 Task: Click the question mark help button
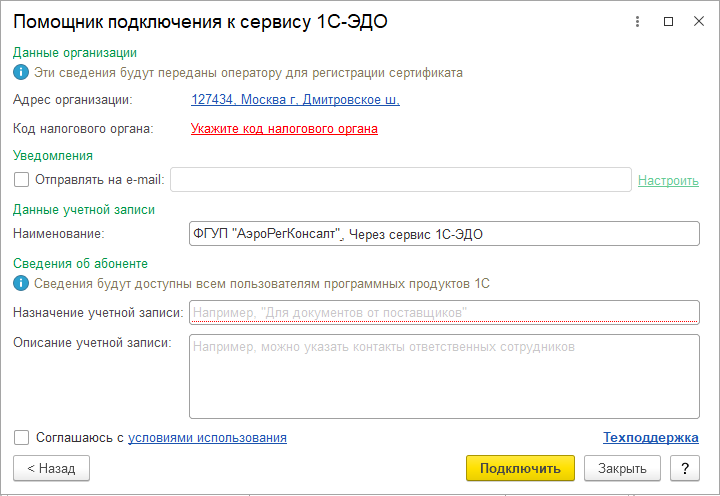tap(685, 468)
